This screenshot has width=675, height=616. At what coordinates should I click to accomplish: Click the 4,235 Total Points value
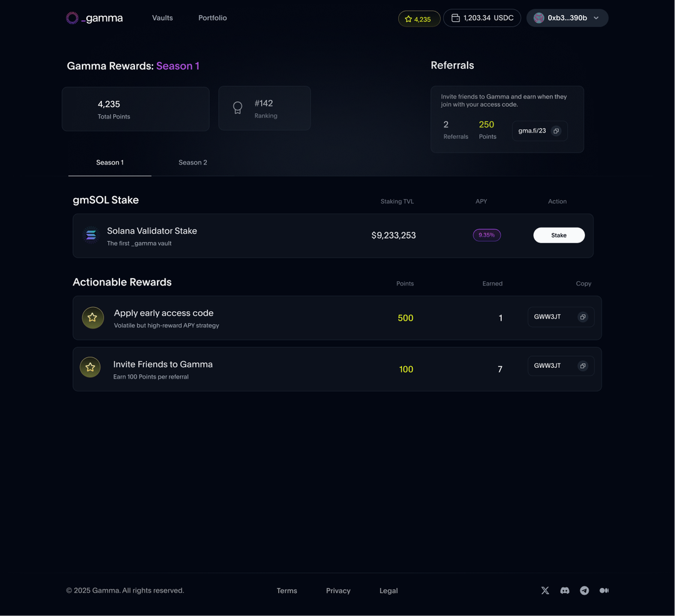click(x=109, y=104)
